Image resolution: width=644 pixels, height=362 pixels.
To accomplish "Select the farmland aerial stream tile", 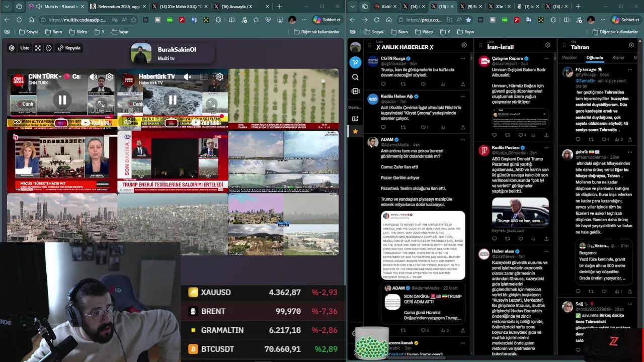I will pyautogui.click(x=283, y=99).
